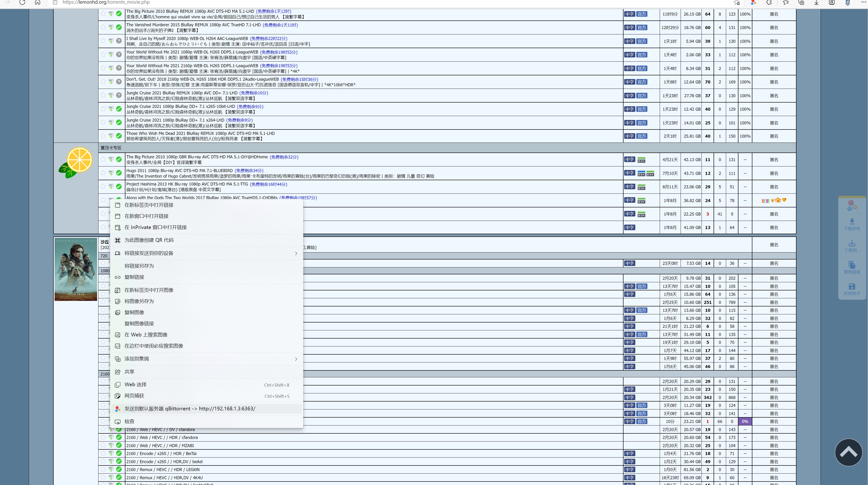The image size is (868, 485).
Task: Click the 所有种子 save icon in side panel
Action: pos(852,287)
